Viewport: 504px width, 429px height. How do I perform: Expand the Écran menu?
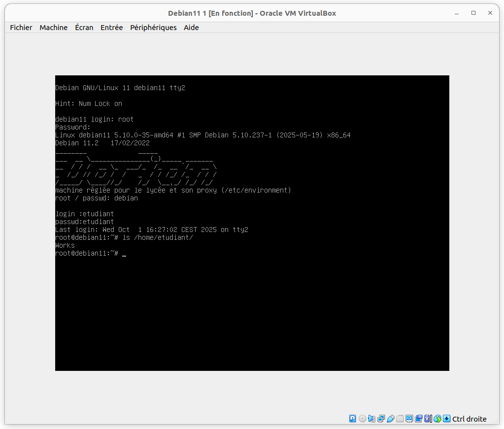tap(84, 28)
